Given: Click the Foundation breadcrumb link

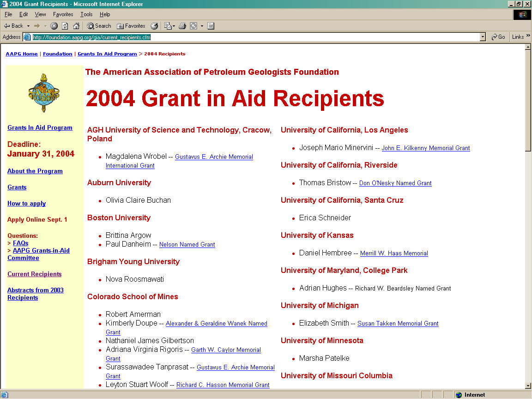Looking at the screenshot, I should [x=58, y=54].
